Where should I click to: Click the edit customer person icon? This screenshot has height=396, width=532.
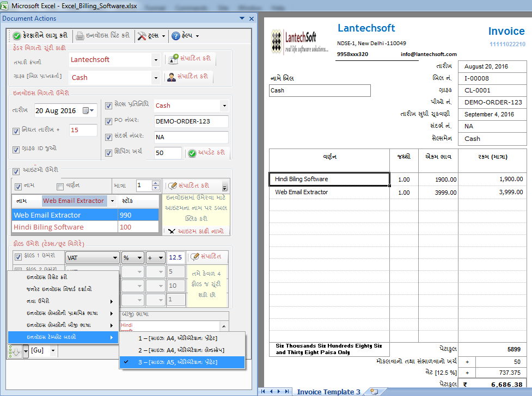[172, 77]
